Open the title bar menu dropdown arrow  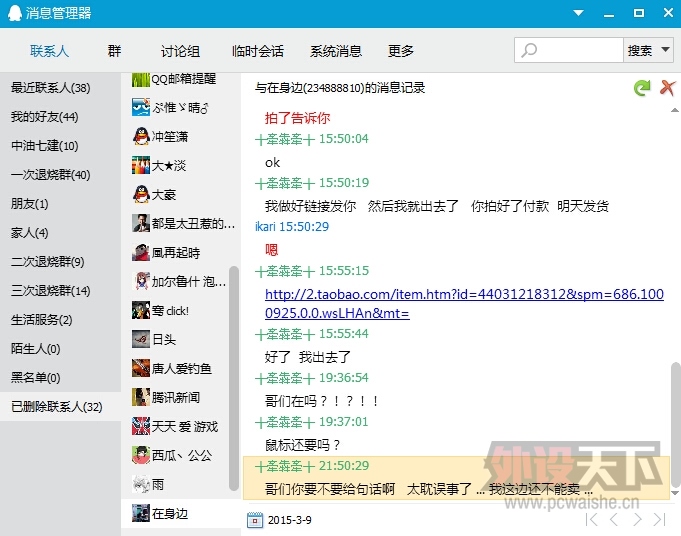[x=577, y=13]
